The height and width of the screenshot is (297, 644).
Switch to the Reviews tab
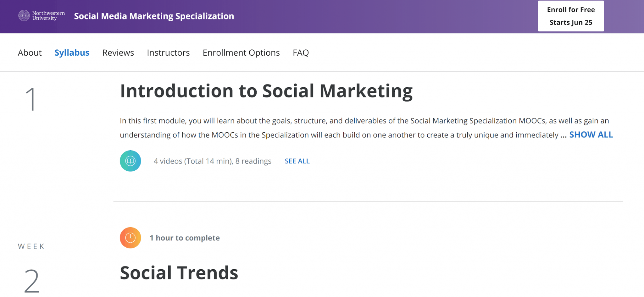pyautogui.click(x=118, y=53)
